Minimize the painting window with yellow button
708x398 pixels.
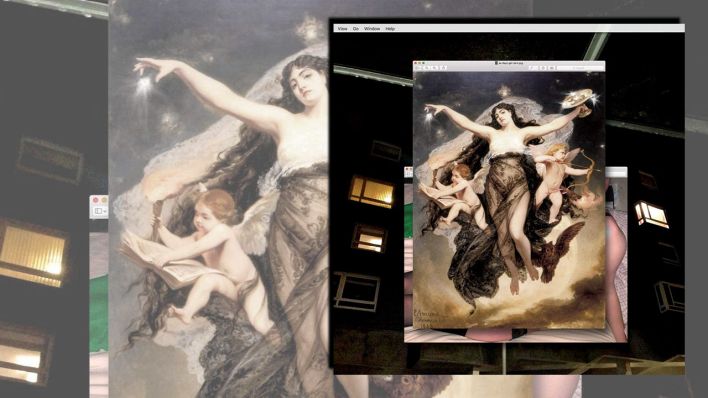pos(419,63)
